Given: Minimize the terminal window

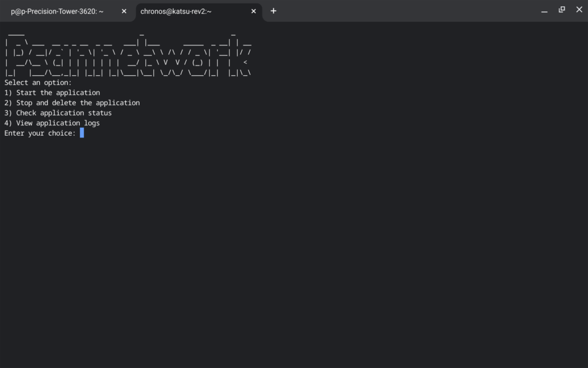Looking at the screenshot, I should (544, 10).
